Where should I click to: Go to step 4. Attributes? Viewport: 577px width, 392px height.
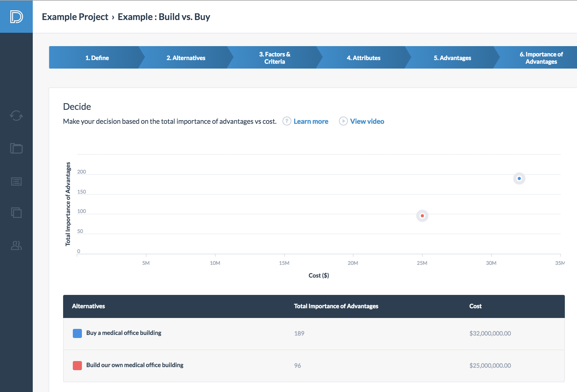(x=363, y=58)
